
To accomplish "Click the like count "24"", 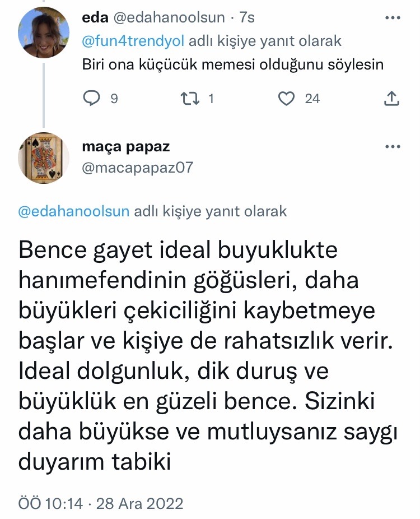I will [x=312, y=99].
